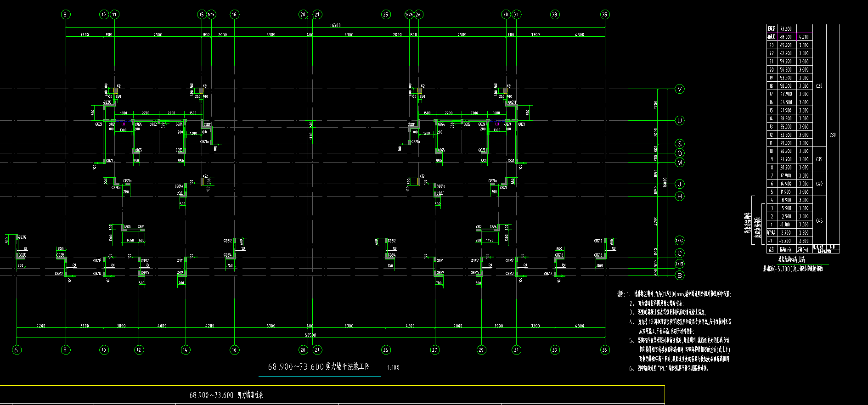Click the elevation cell 11.900
This screenshot has width=868, height=405.
pyautogui.click(x=786, y=192)
